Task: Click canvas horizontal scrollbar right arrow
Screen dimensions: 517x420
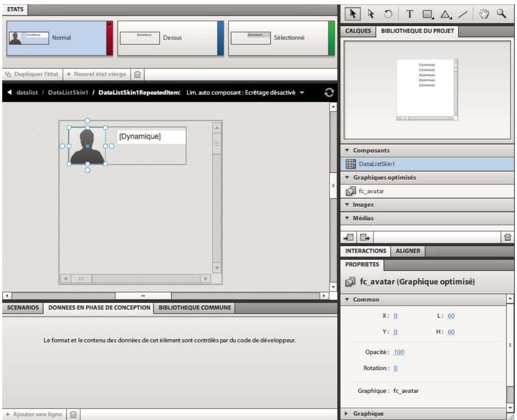Action: point(324,296)
